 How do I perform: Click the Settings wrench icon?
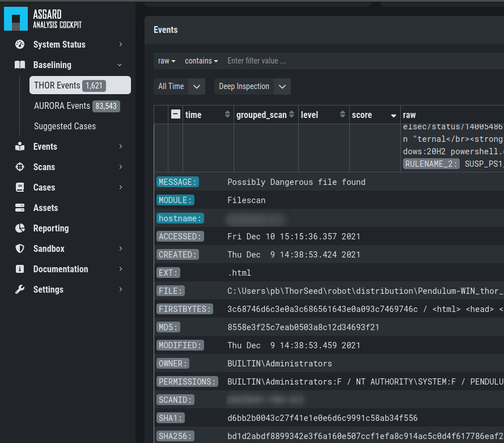click(20, 289)
